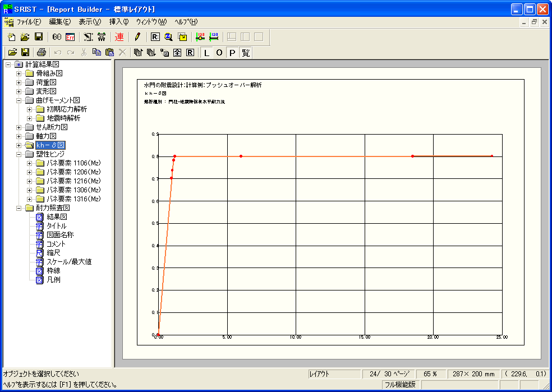The height and width of the screenshot is (392, 552).
Task: Click the Err error check icon
Action: coord(70,37)
